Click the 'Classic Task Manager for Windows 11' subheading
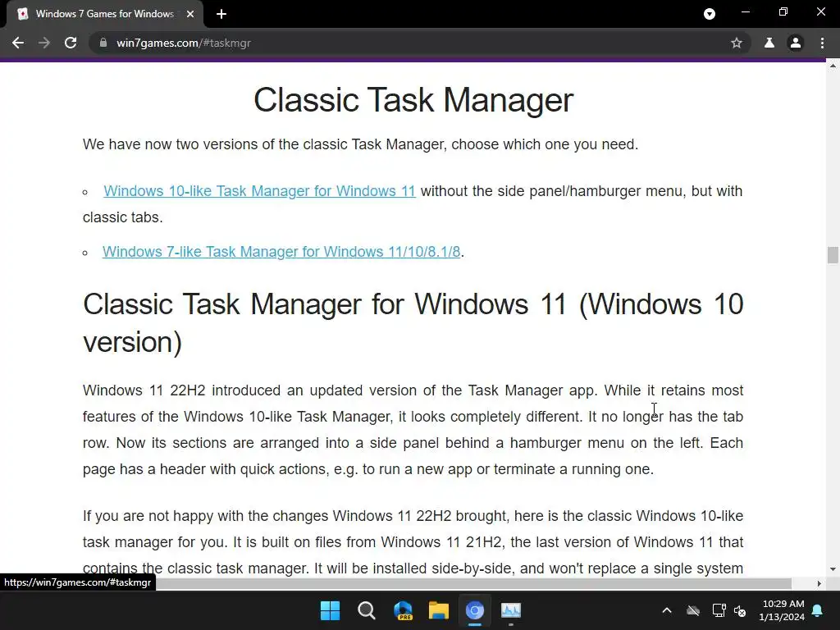Viewport: 840px width, 630px height. click(x=413, y=323)
